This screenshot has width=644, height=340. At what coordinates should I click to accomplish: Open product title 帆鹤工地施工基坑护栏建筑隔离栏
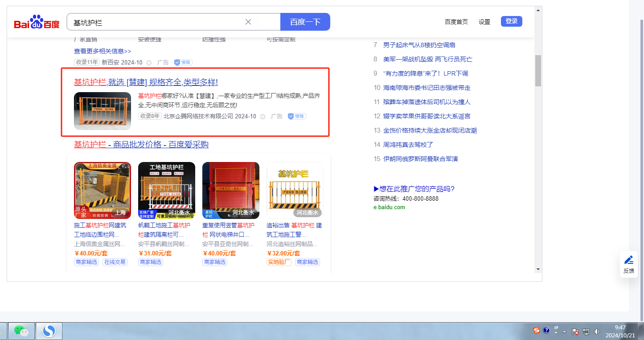[164, 230]
